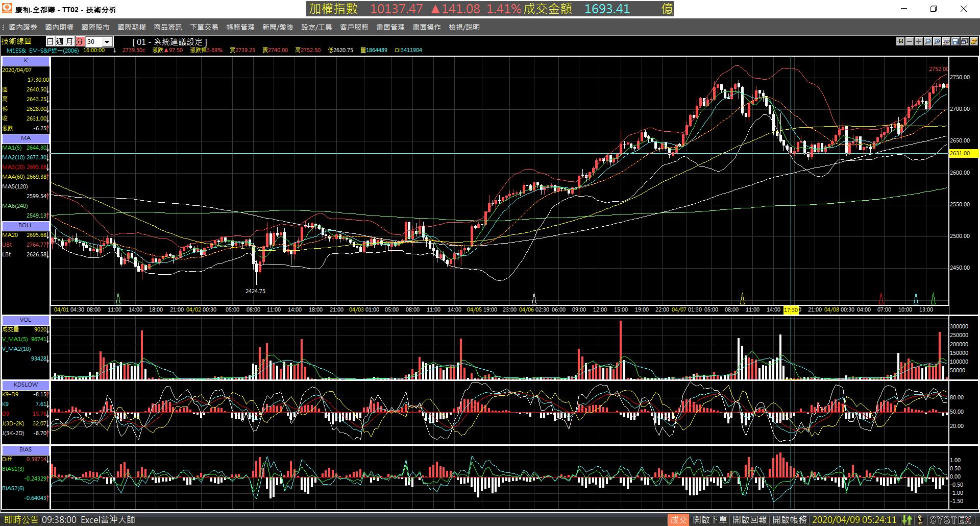Select the 月 monthly period button

[x=70, y=41]
